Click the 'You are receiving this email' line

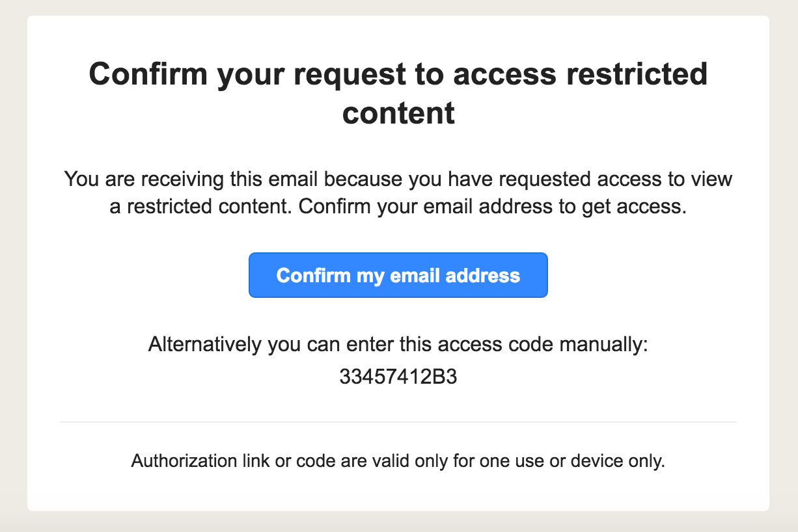tap(398, 179)
